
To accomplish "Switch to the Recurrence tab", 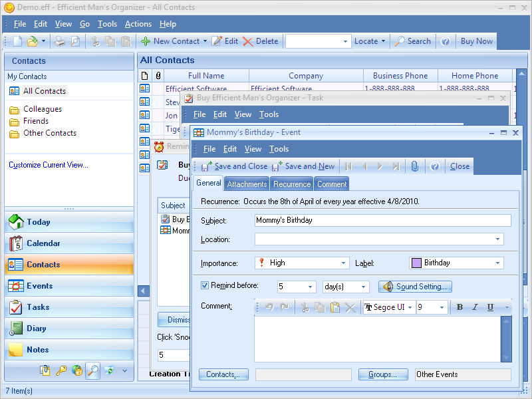I will click(291, 184).
